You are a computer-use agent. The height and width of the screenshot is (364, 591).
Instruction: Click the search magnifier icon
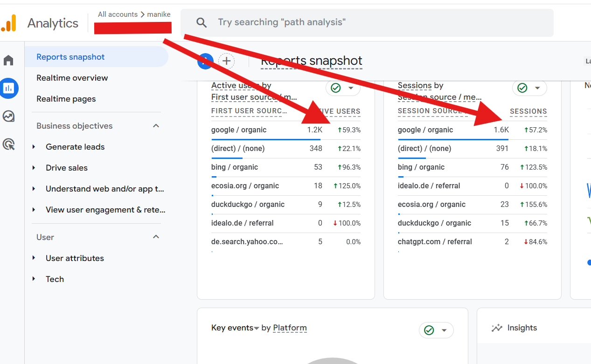202,22
